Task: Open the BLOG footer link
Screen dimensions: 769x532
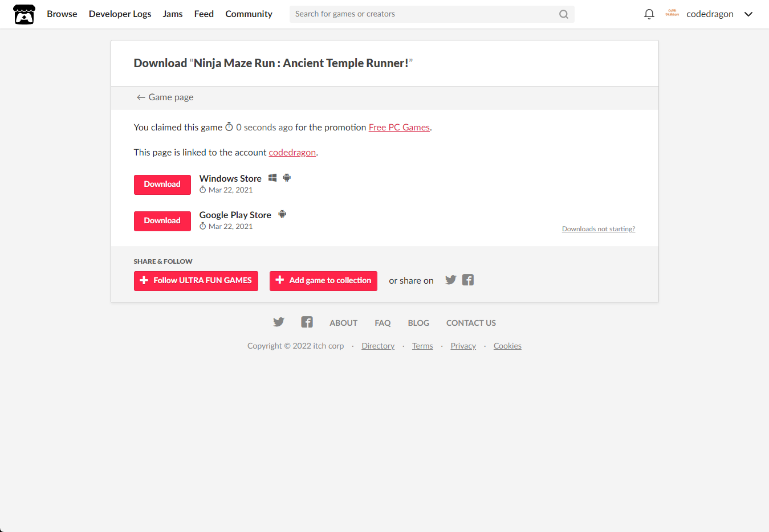Action: pyautogui.click(x=418, y=323)
